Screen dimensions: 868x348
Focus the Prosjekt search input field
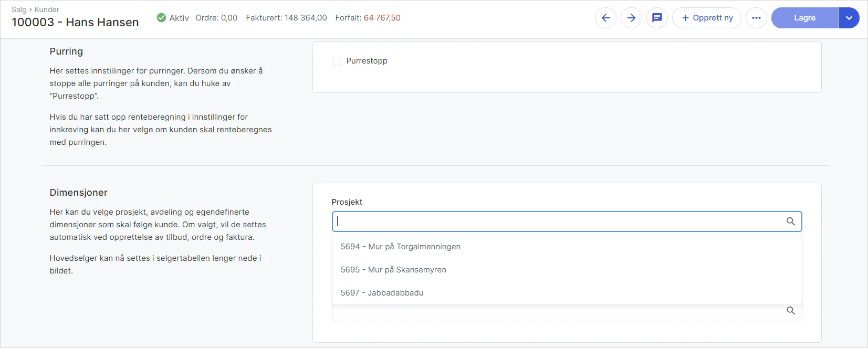[557, 222]
